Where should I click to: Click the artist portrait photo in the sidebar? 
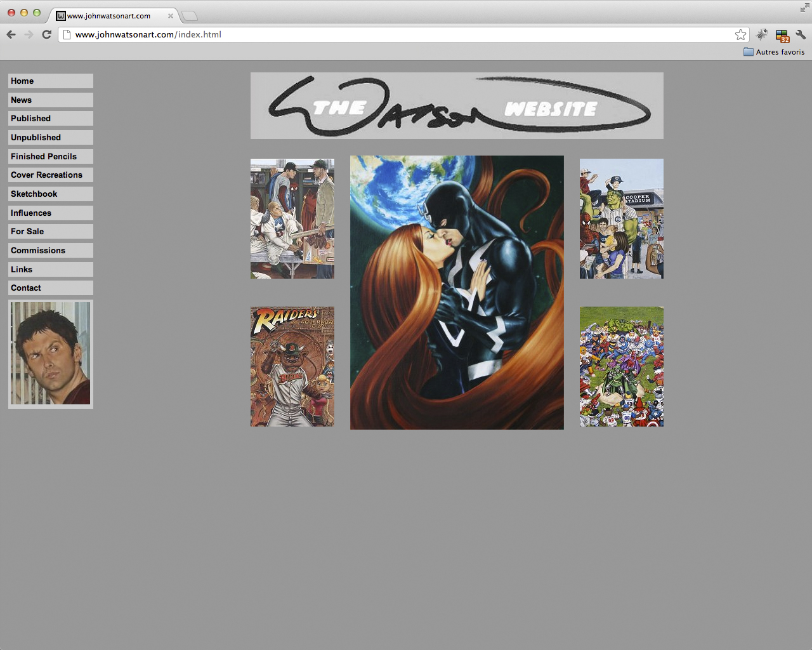51,354
